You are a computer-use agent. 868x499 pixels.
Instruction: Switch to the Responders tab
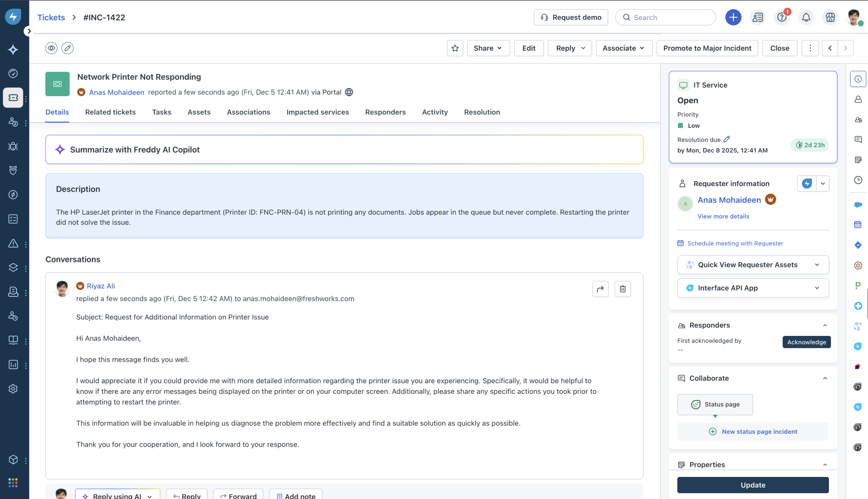pos(385,112)
